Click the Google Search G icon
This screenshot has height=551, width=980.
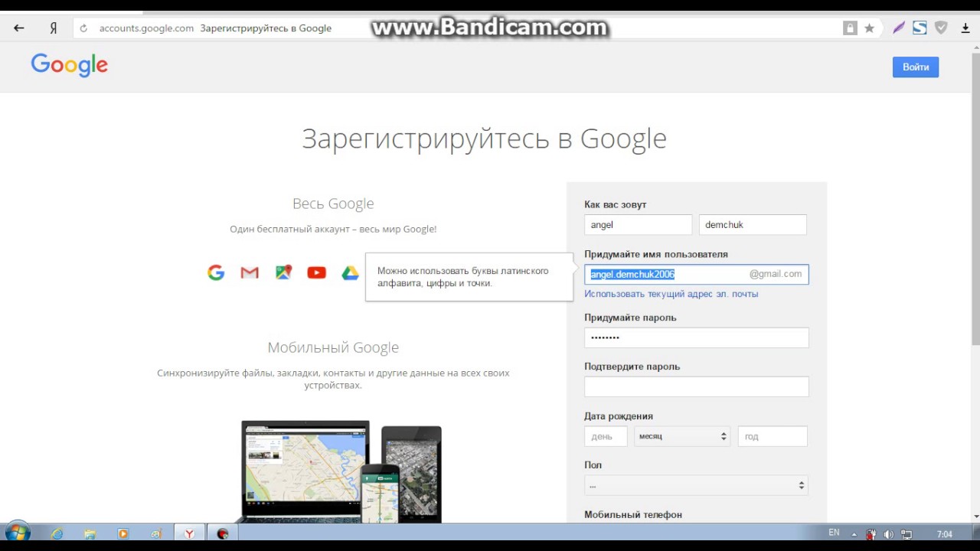click(x=216, y=272)
